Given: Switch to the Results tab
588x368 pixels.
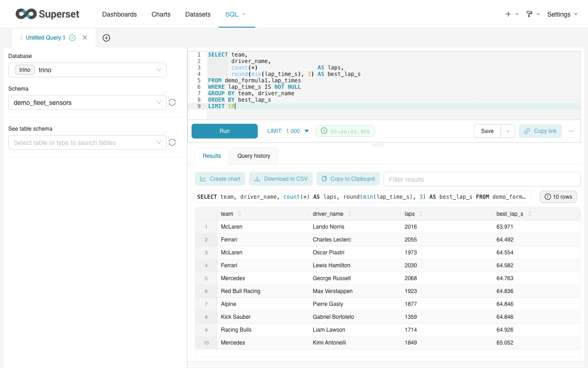Looking at the screenshot, I should [212, 156].
